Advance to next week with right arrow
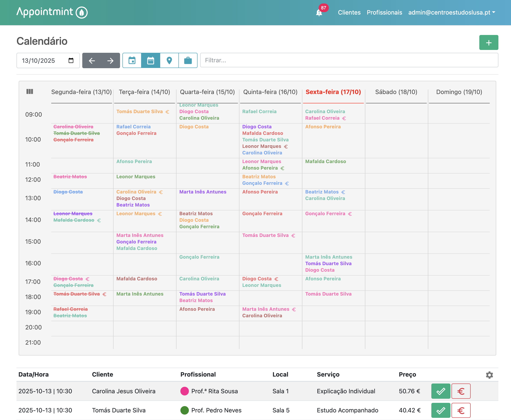 tap(110, 61)
